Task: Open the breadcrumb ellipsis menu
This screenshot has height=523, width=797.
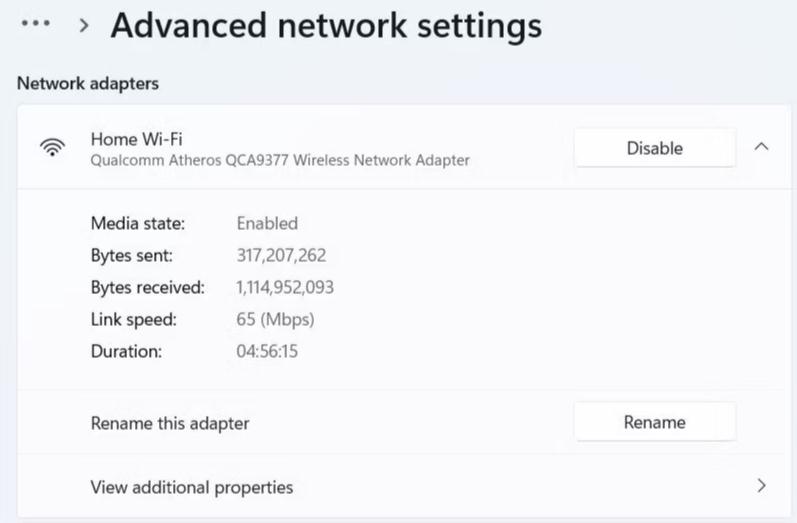Action: pyautogui.click(x=36, y=26)
